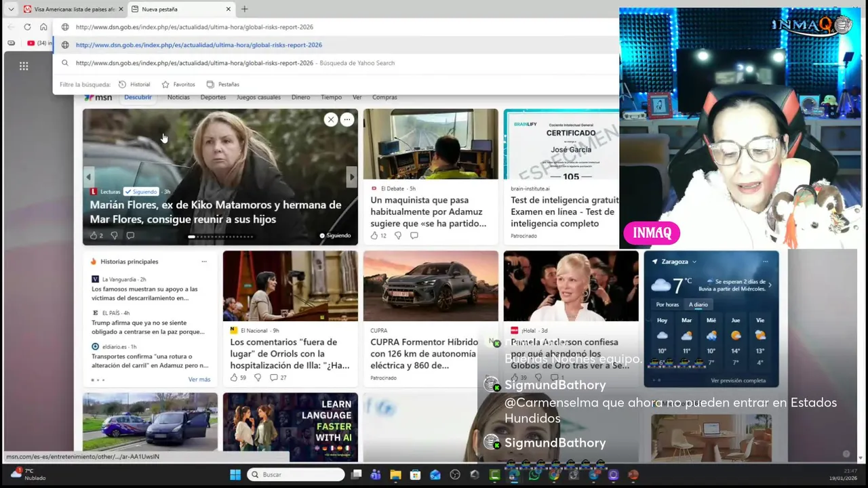Filter suggestions by Historial

click(x=134, y=85)
